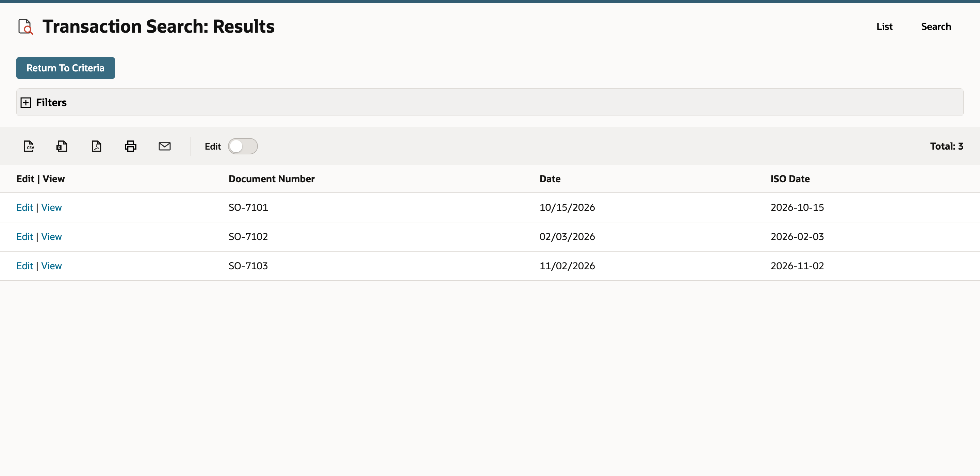Click the Edit | View column header
This screenshot has height=476, width=980.
click(x=40, y=179)
